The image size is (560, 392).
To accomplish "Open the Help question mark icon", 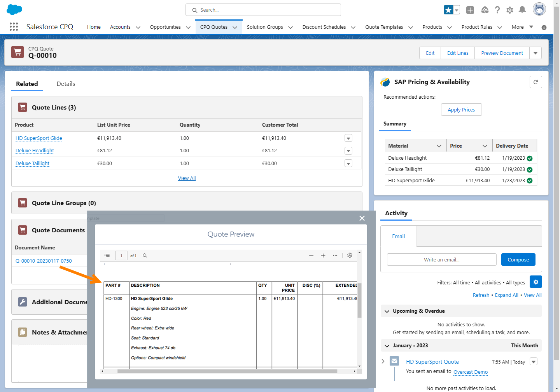I will (497, 10).
